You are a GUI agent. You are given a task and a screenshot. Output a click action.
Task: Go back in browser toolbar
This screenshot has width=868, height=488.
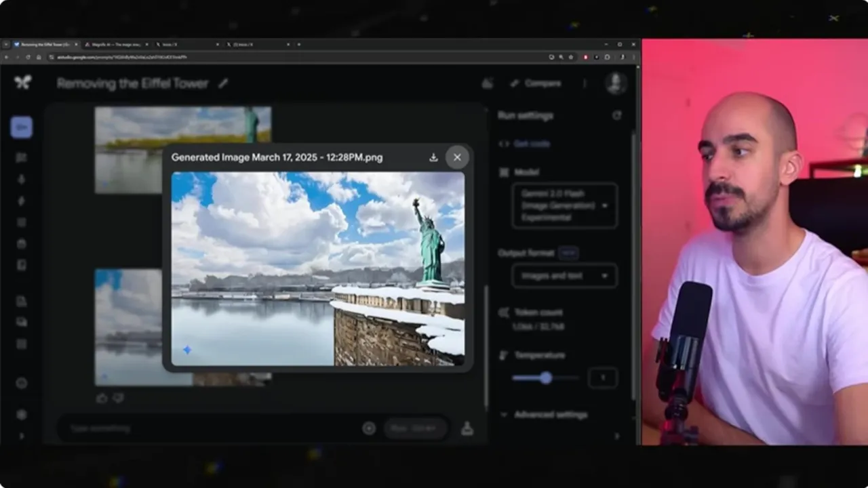coord(7,57)
